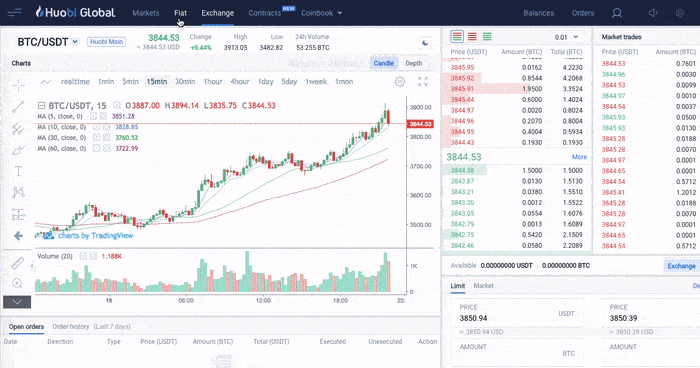Viewport: 700px width, 368px height.
Task: Select the 1min chart interval
Action: point(106,82)
